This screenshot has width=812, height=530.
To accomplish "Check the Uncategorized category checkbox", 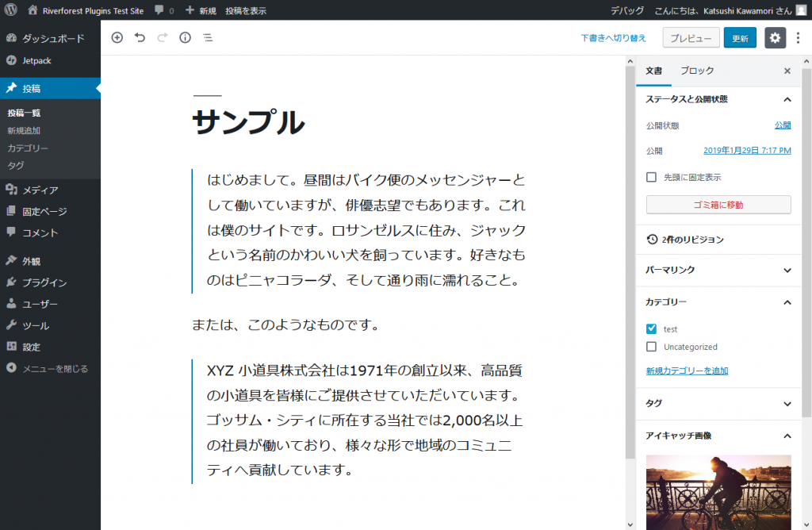I will pos(652,347).
